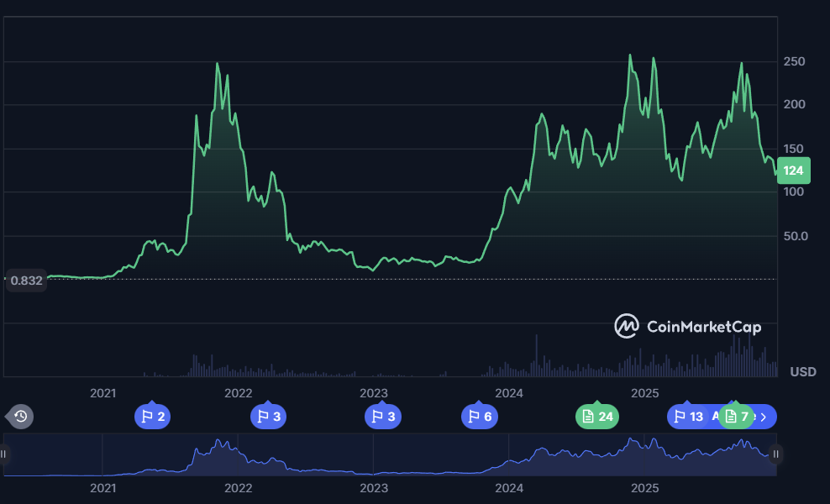Collapse markers using the left edge toggle

(x=20, y=416)
